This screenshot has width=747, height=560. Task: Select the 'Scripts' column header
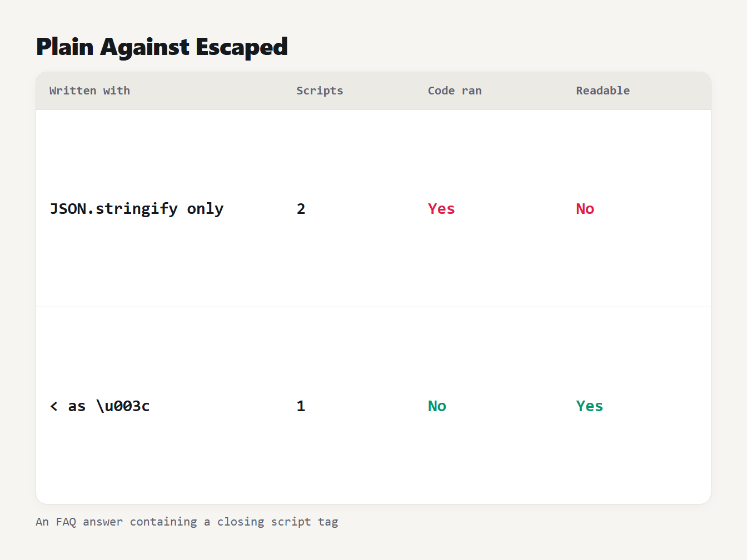(320, 91)
